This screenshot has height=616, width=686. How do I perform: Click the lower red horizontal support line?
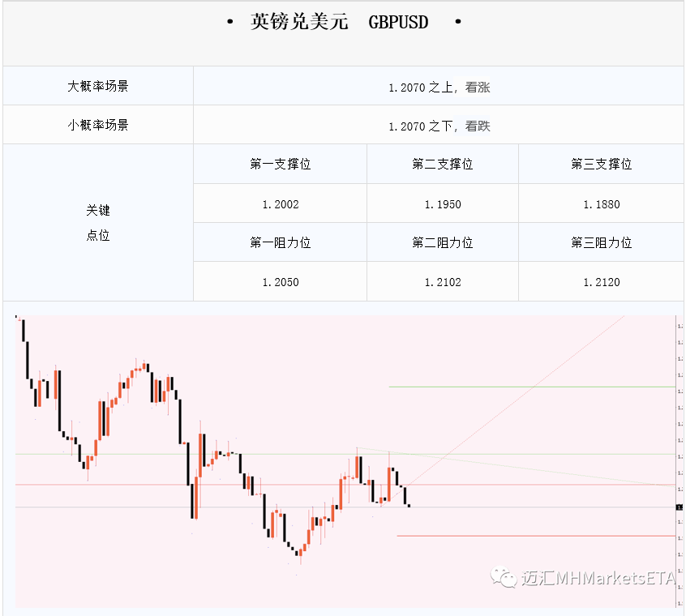[x=536, y=536]
